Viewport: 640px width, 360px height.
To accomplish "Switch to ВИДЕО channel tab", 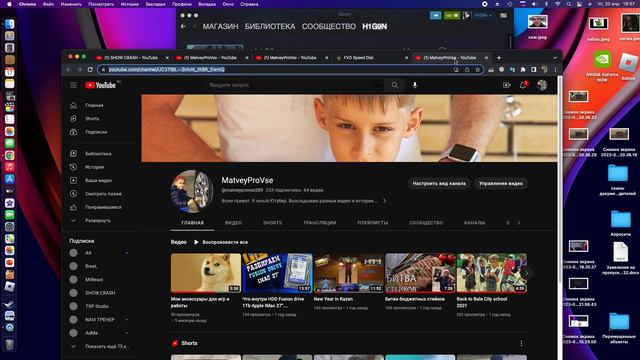I will (233, 223).
